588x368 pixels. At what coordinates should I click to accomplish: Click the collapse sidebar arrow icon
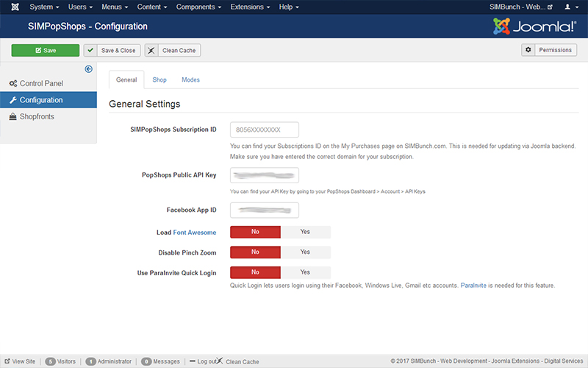(x=88, y=69)
